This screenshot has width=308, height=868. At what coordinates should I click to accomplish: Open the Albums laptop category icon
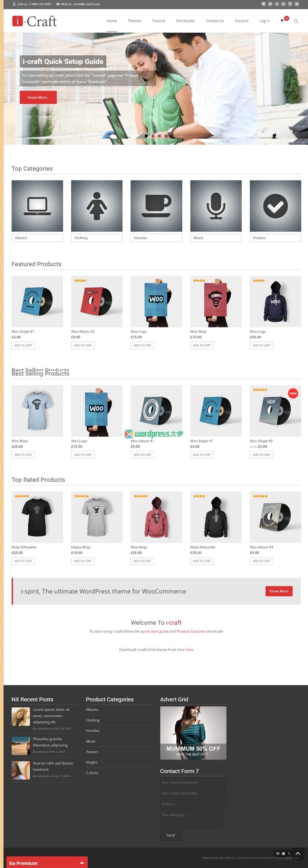37,206
